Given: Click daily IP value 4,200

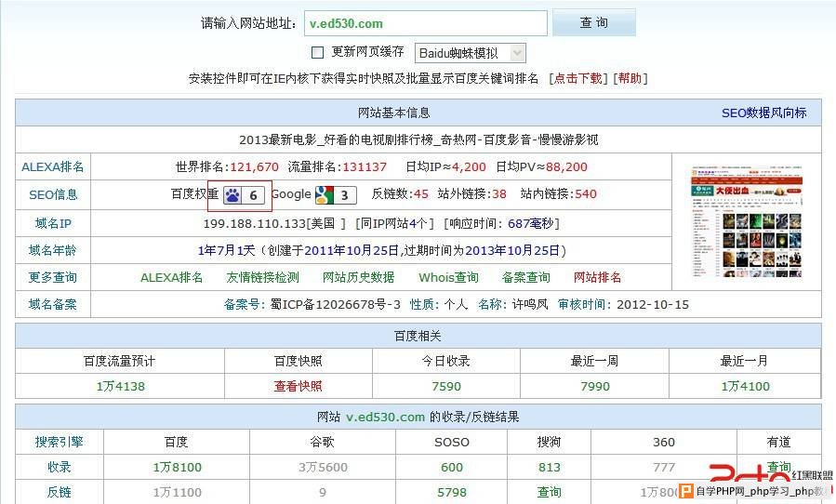Looking at the screenshot, I should pyautogui.click(x=470, y=167).
